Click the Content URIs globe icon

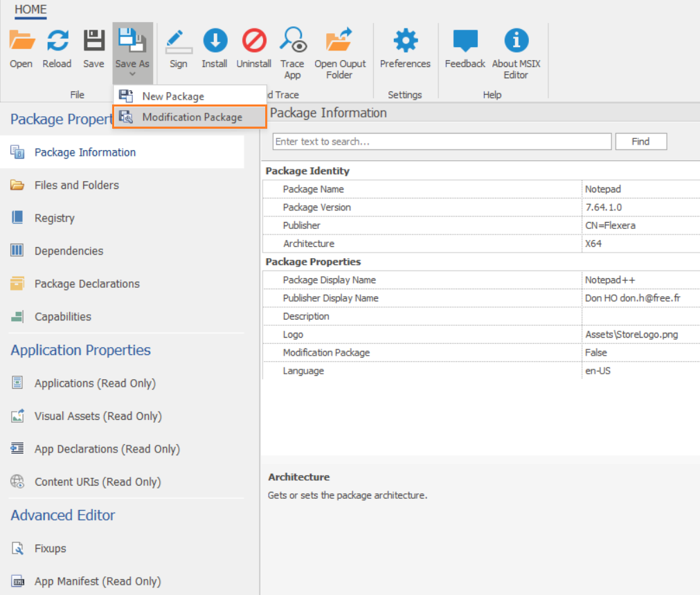click(x=17, y=482)
